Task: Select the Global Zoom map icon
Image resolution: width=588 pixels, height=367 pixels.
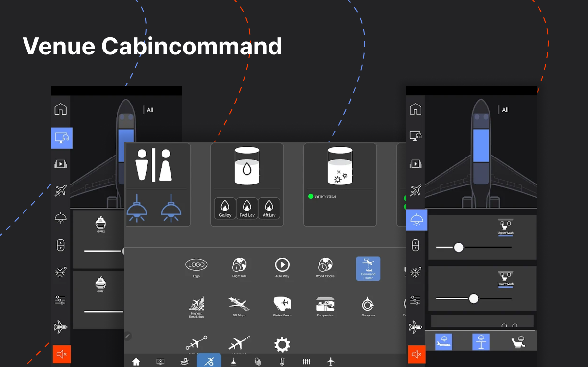Action: (x=282, y=304)
